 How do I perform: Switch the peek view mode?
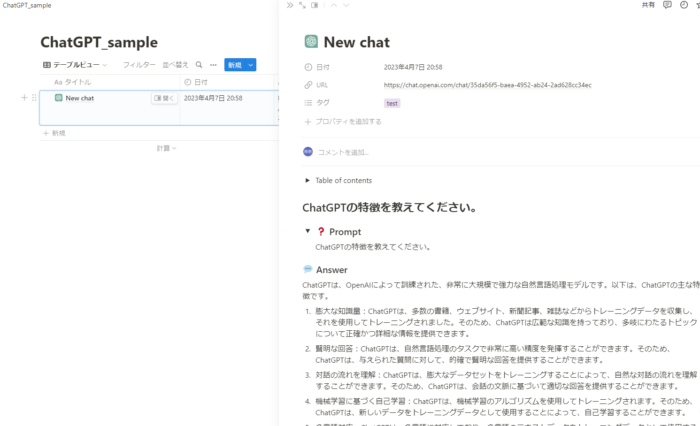coord(315,5)
